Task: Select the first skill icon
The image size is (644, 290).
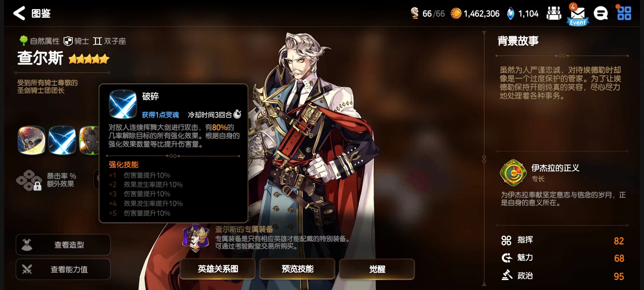Action: click(x=31, y=140)
